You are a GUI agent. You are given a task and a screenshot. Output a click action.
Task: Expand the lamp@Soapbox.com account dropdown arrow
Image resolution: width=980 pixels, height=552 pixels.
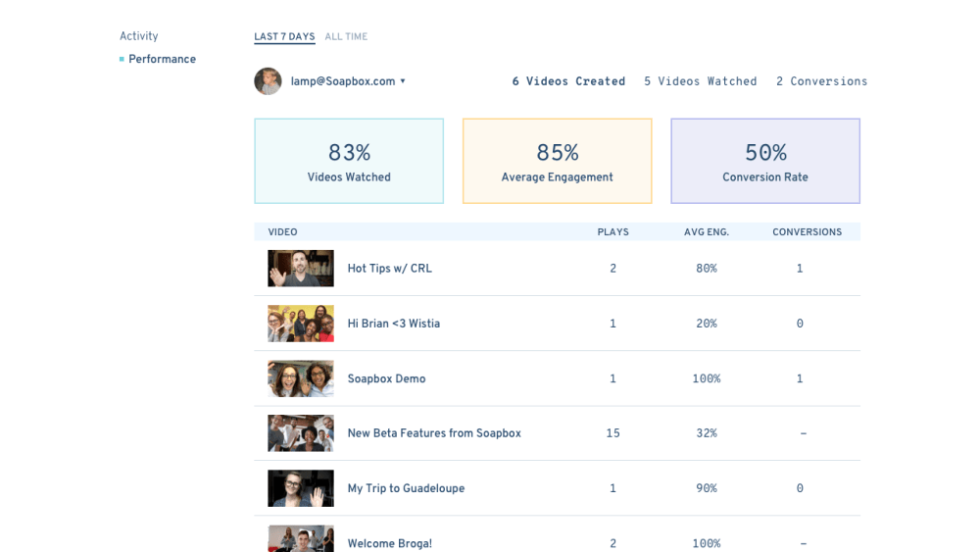403,81
